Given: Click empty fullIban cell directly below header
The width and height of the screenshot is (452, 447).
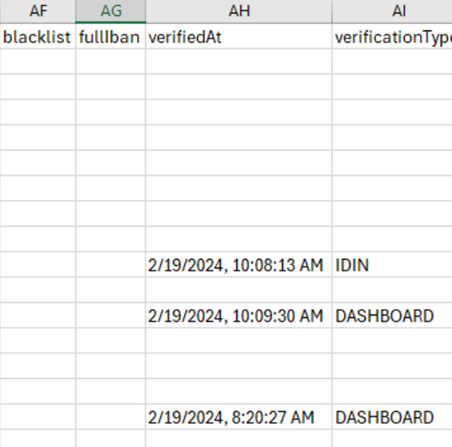Looking at the screenshot, I should tap(111, 61).
